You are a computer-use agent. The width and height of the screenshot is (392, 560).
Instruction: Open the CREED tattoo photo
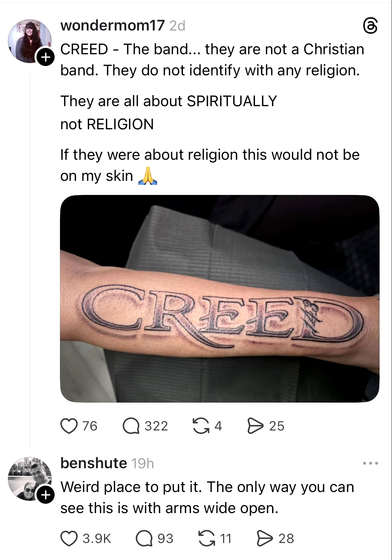point(220,299)
